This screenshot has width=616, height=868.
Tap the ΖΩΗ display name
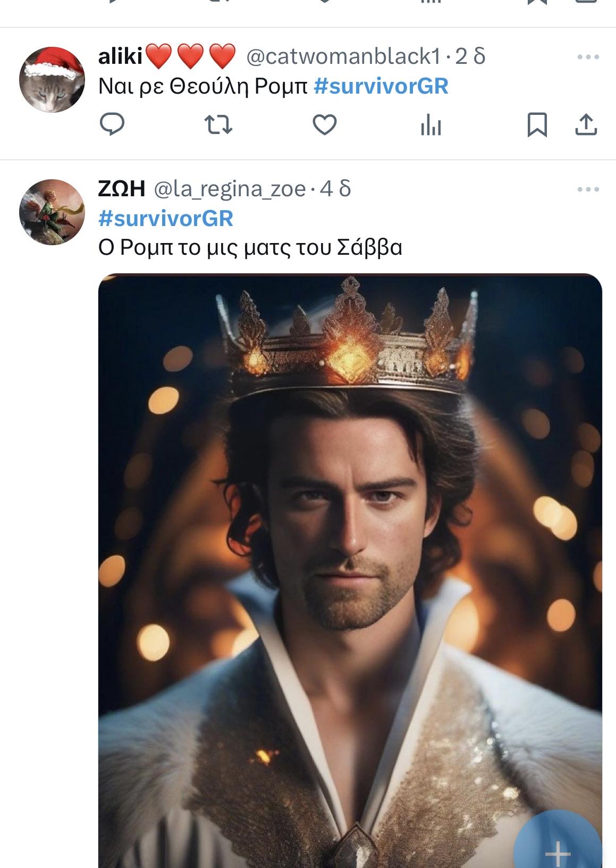122,189
